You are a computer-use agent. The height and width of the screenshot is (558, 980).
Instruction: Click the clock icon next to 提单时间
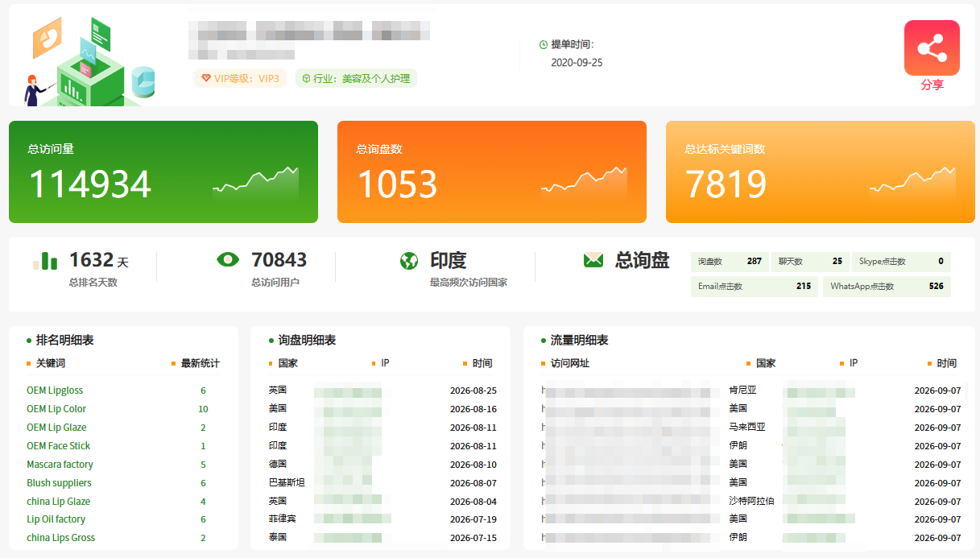(544, 45)
